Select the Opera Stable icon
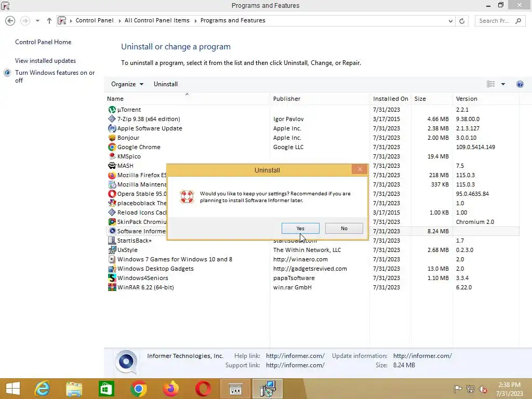532x399 pixels. (x=112, y=194)
